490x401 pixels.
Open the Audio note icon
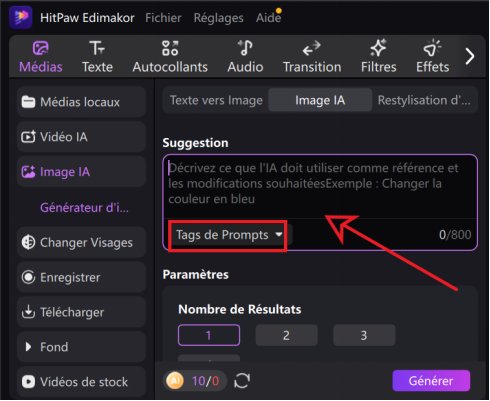[x=245, y=48]
